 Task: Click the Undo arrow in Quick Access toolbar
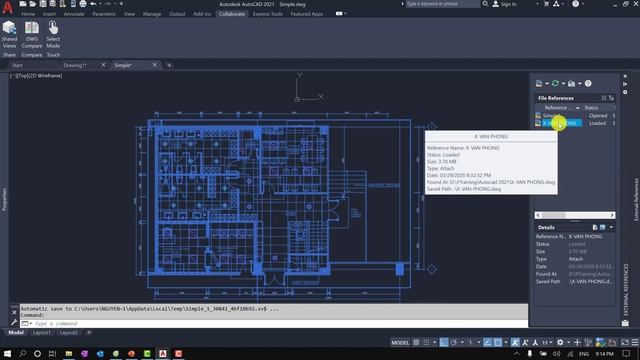click(93, 4)
